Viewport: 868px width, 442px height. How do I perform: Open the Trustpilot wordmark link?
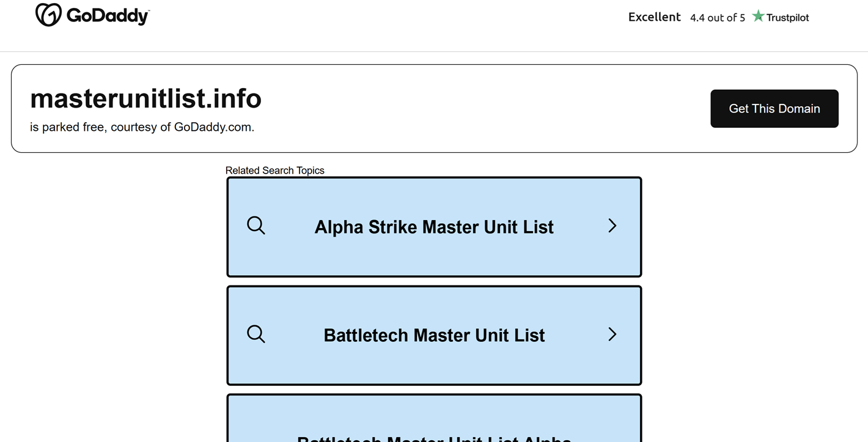click(x=787, y=18)
